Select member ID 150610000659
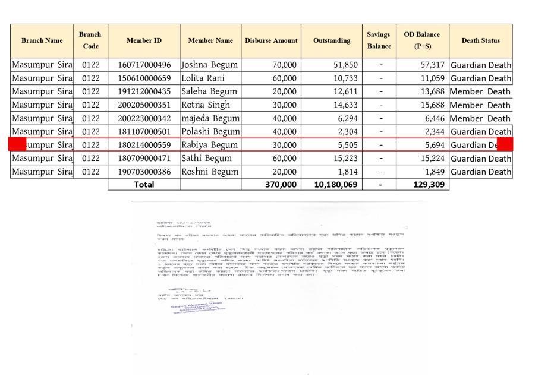 (x=144, y=78)
